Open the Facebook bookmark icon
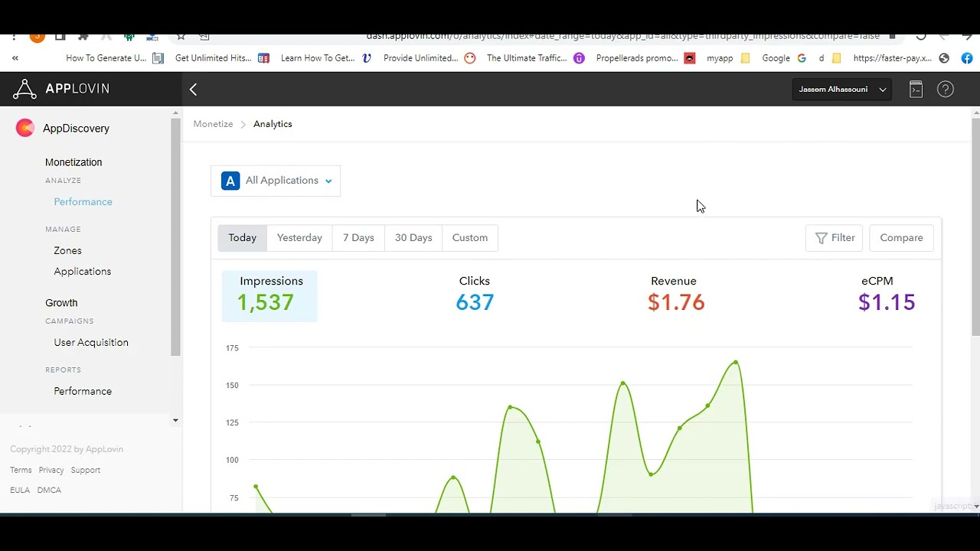 (x=967, y=58)
